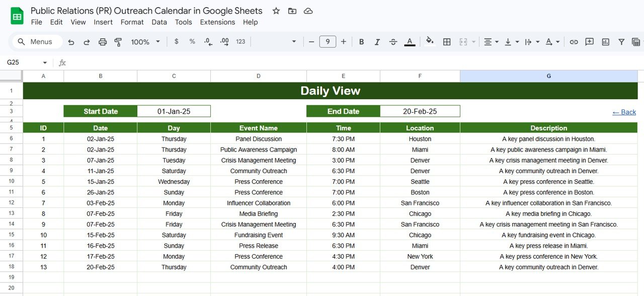The width and height of the screenshot is (644, 296).
Task: Select the Paint format tool
Action: coord(118,42)
